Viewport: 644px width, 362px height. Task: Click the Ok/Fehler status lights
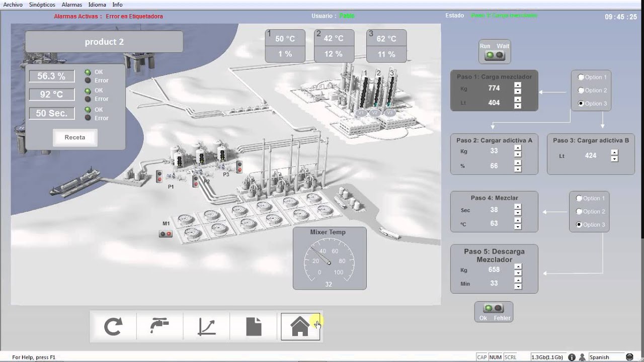[x=493, y=308]
